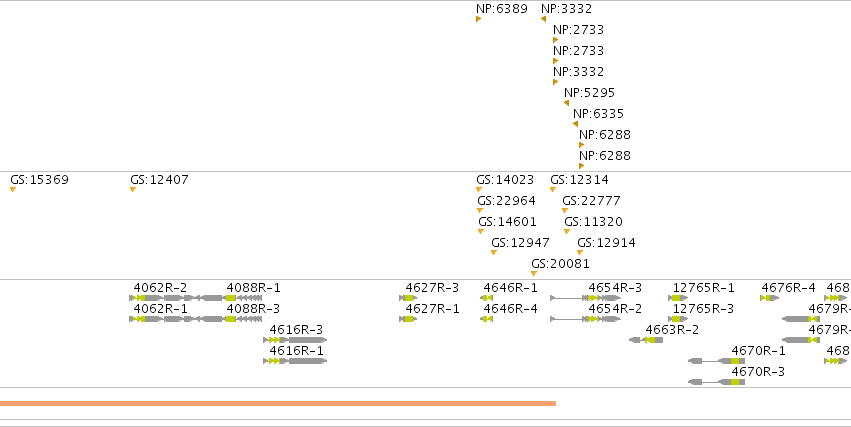The image size is (851, 427).
Task: Select the 4062R-2 transcript glyph
Action: point(164,298)
